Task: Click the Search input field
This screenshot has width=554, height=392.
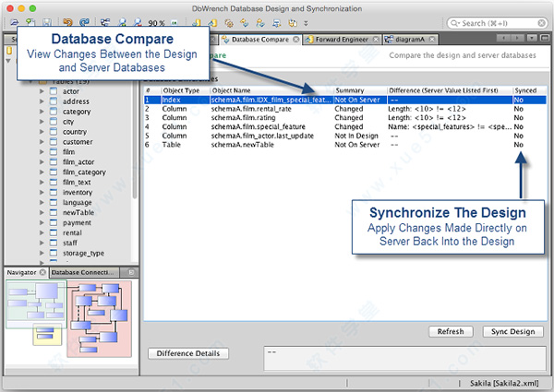Action: [498, 23]
